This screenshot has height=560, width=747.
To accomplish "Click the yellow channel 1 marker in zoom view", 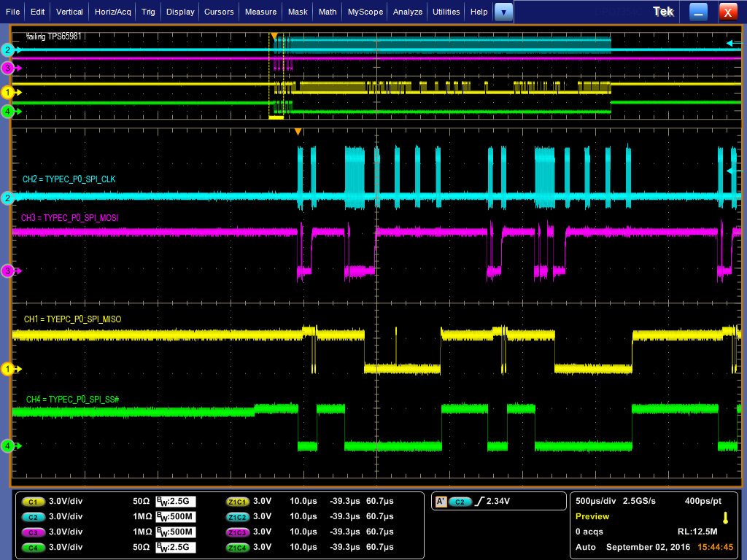I will (8, 368).
